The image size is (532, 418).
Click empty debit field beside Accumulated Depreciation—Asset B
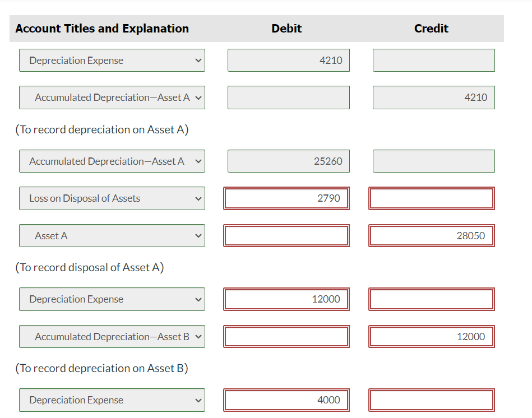286,337
